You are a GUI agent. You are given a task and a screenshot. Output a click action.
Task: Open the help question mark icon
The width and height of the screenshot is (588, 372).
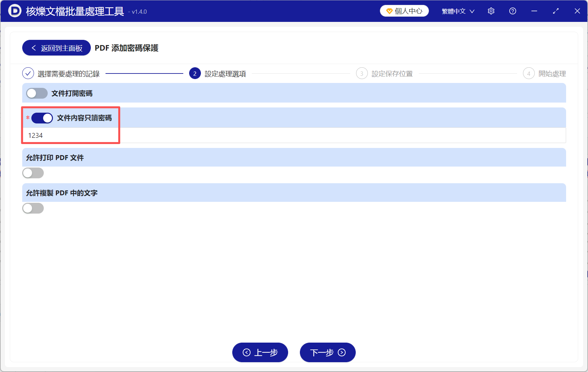point(513,11)
